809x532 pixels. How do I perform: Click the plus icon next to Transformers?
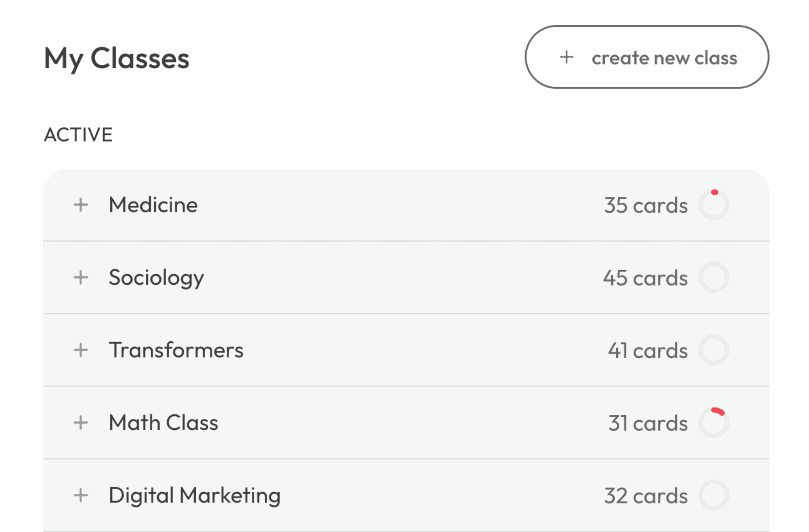tap(81, 350)
